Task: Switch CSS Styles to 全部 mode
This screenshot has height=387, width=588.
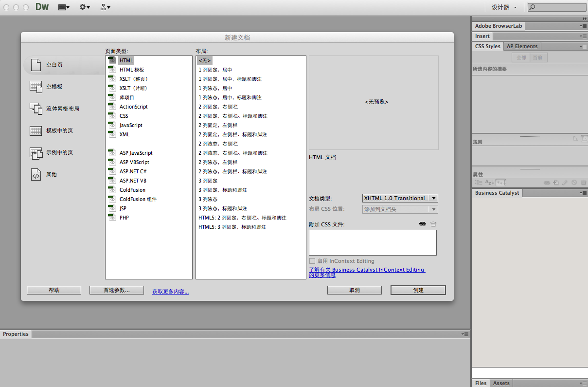Action: (521, 57)
